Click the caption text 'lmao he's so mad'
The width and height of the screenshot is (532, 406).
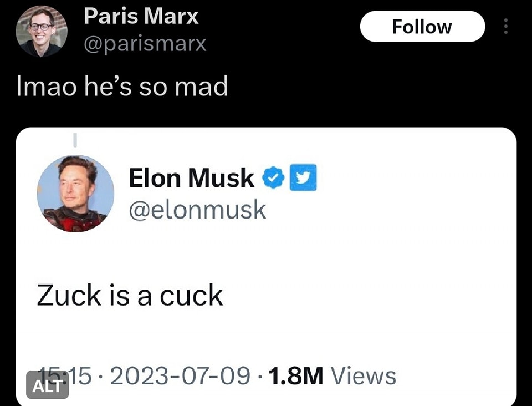coord(122,87)
